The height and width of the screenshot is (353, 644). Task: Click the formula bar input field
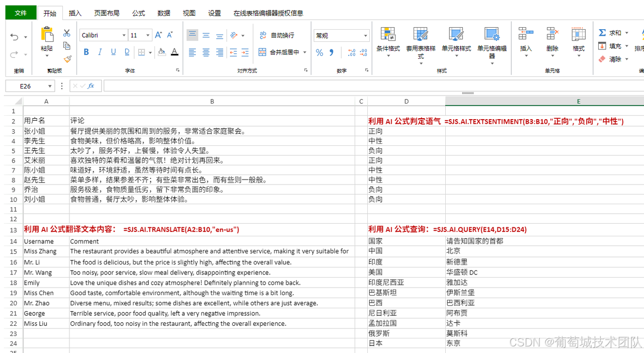pos(373,86)
